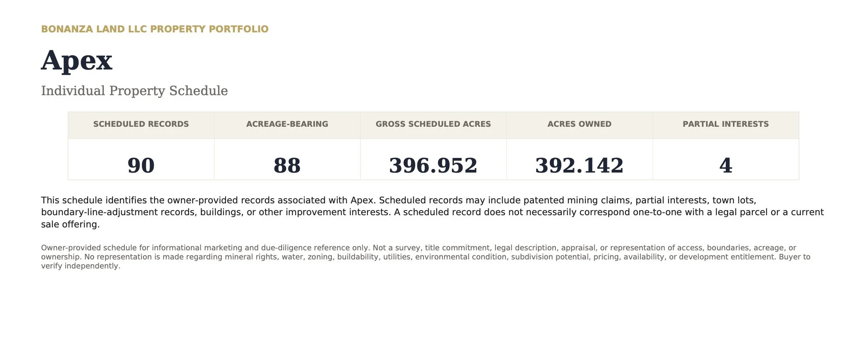Click the 'verify independently.' disclaimer text
Image resolution: width=868 pixels, height=338 pixels.
[x=81, y=266]
